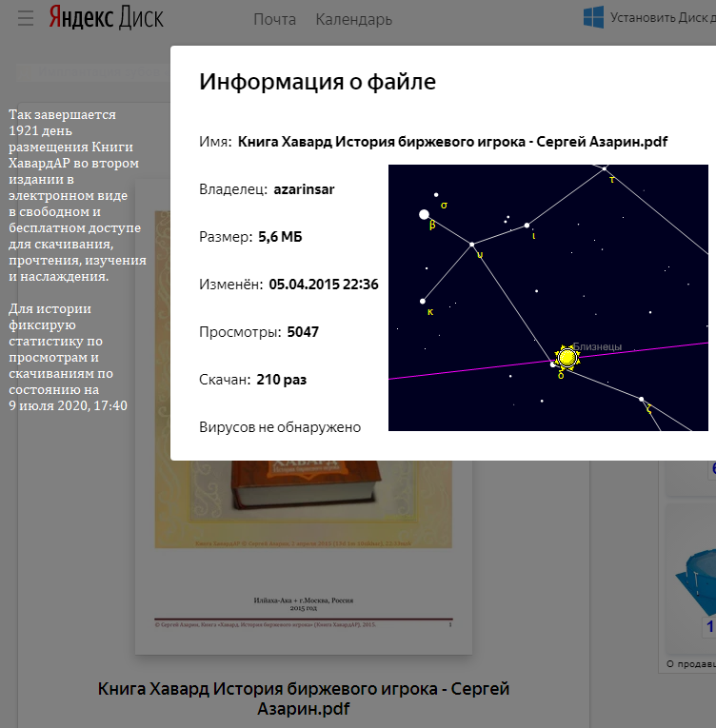This screenshot has width=716, height=728.
Task: Click the Яндекс Диск logo
Action: [106, 19]
